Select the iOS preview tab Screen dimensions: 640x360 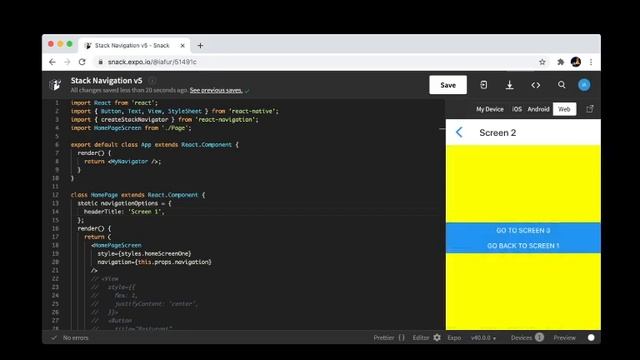(x=517, y=109)
